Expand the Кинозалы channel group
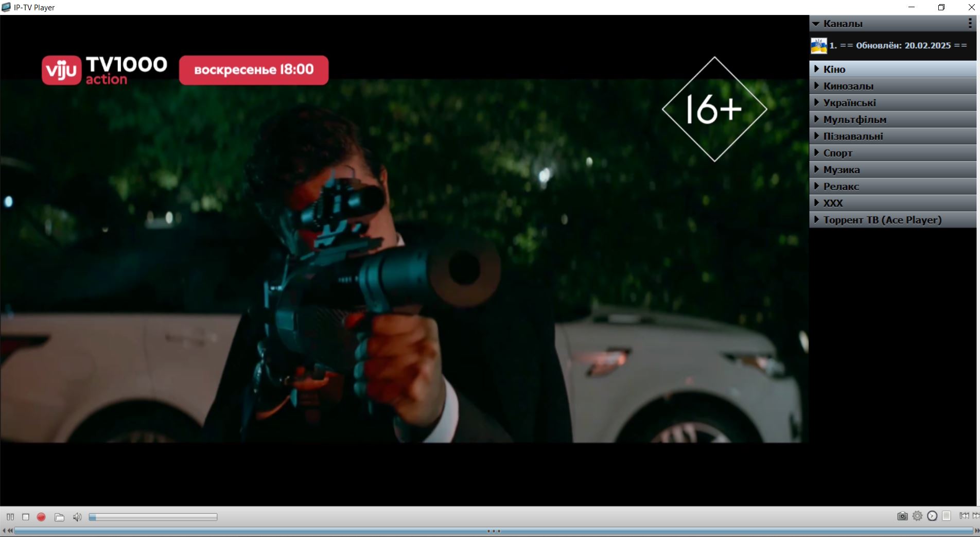The height and width of the screenshot is (537, 980). (x=893, y=86)
